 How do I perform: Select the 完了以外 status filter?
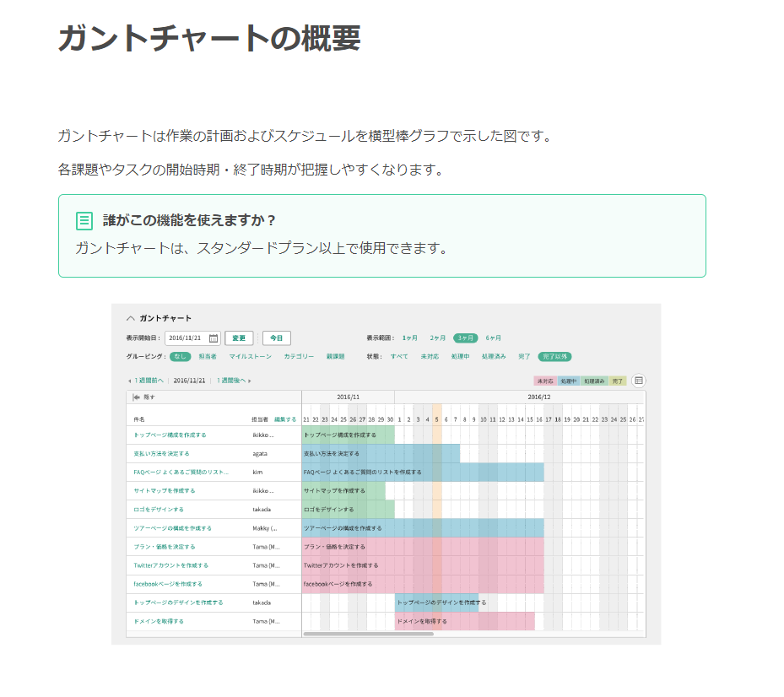[554, 357]
